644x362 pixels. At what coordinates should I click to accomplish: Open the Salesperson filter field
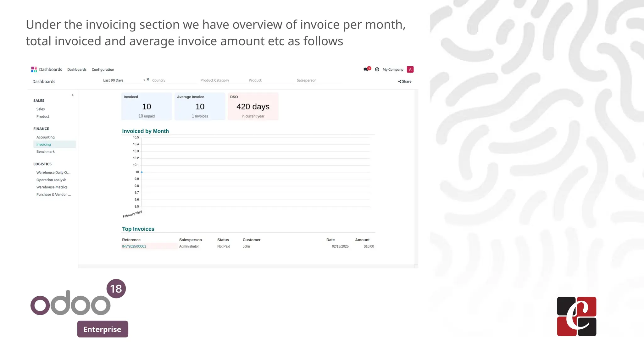pyautogui.click(x=319, y=80)
